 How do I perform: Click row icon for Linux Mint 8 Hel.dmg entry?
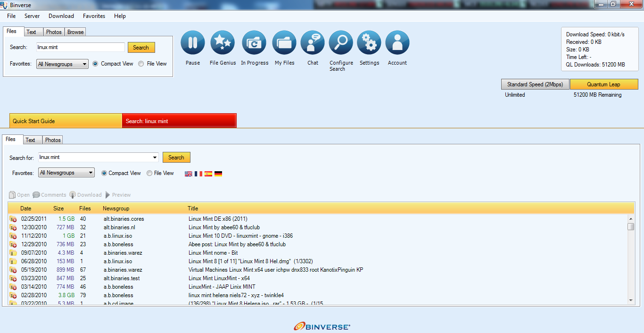click(x=13, y=261)
